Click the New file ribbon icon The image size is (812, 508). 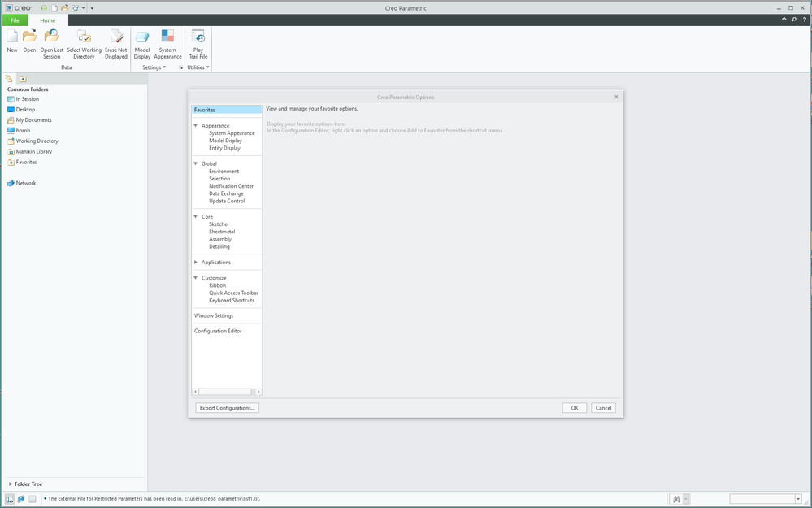click(x=12, y=36)
